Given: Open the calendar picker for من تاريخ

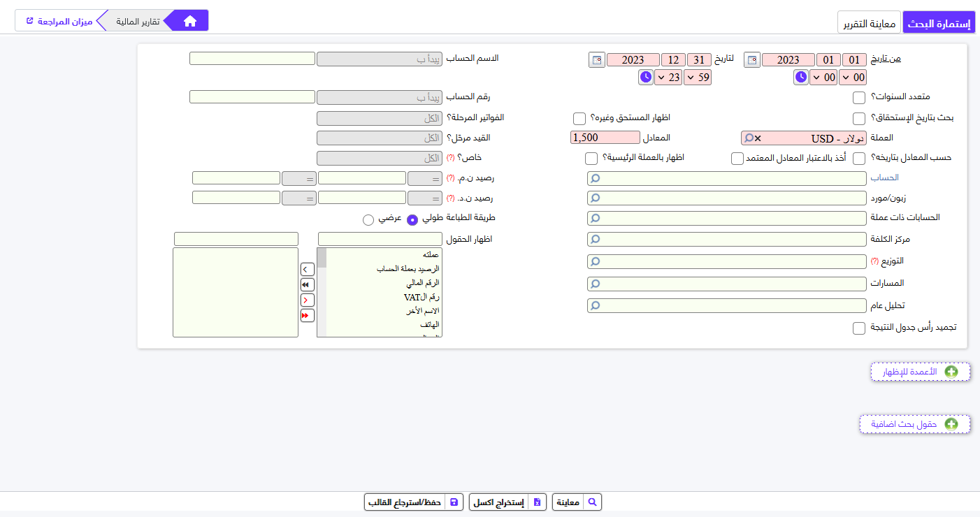Looking at the screenshot, I should pos(751,59).
